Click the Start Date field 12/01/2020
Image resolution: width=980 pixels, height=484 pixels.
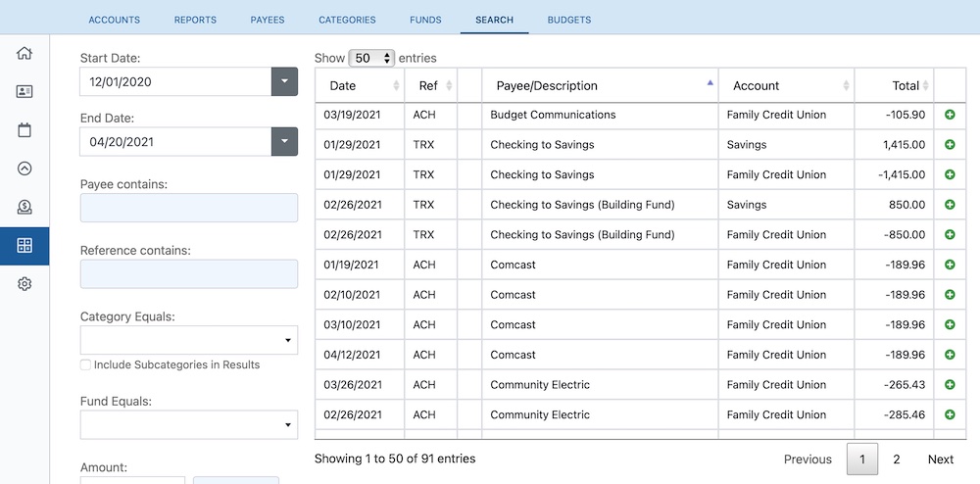(175, 82)
